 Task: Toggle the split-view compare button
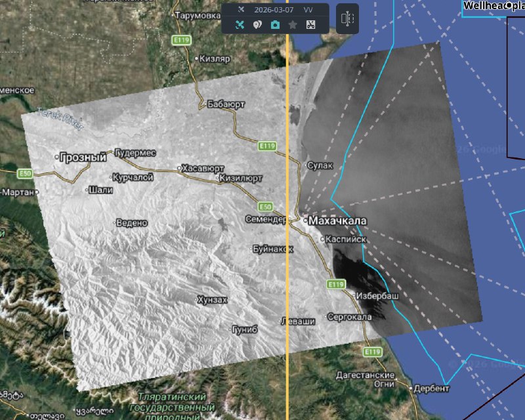pos(347,18)
